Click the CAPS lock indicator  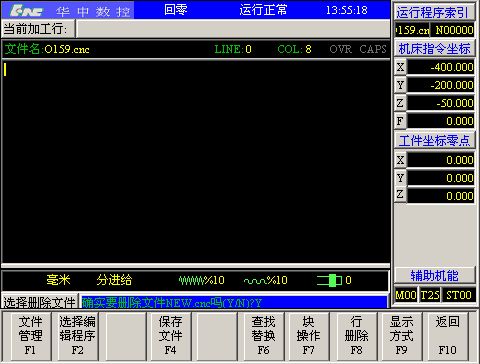373,49
